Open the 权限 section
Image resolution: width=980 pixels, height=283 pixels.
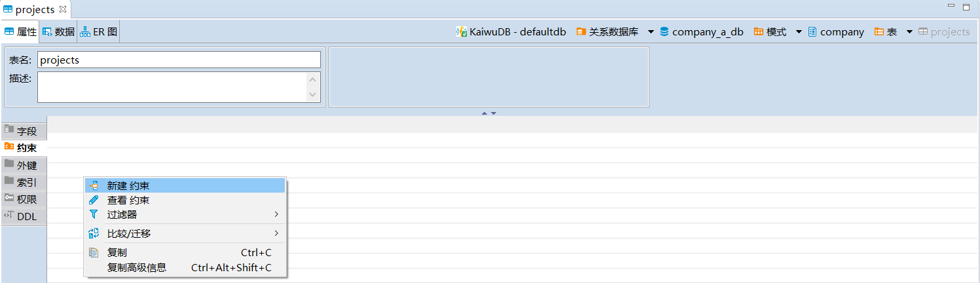[x=24, y=199]
